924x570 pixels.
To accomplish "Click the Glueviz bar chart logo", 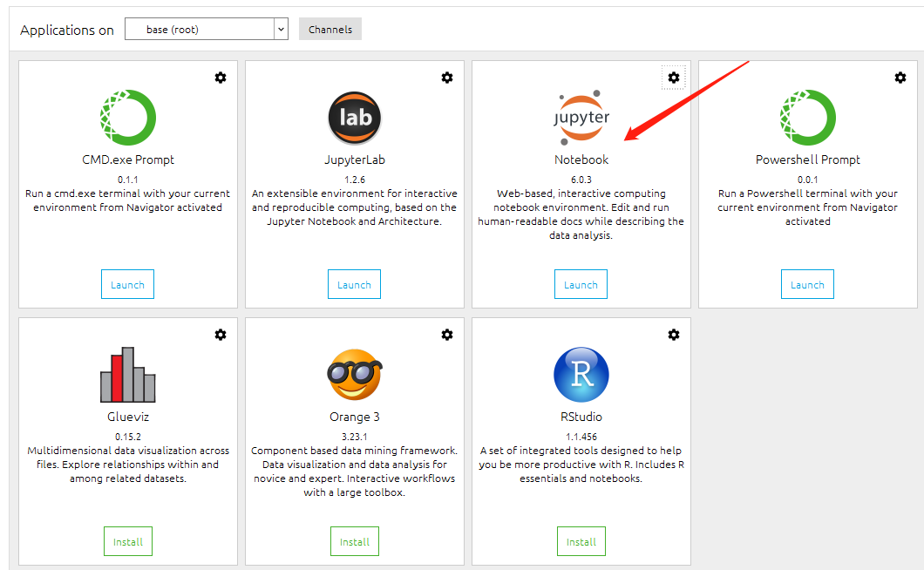I will coord(128,374).
